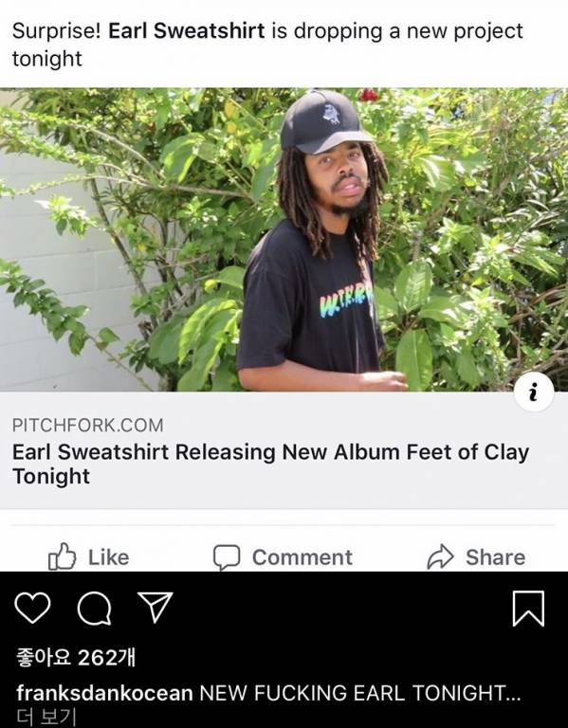Save post with bookmark icon
The image size is (568, 728).
tap(528, 609)
